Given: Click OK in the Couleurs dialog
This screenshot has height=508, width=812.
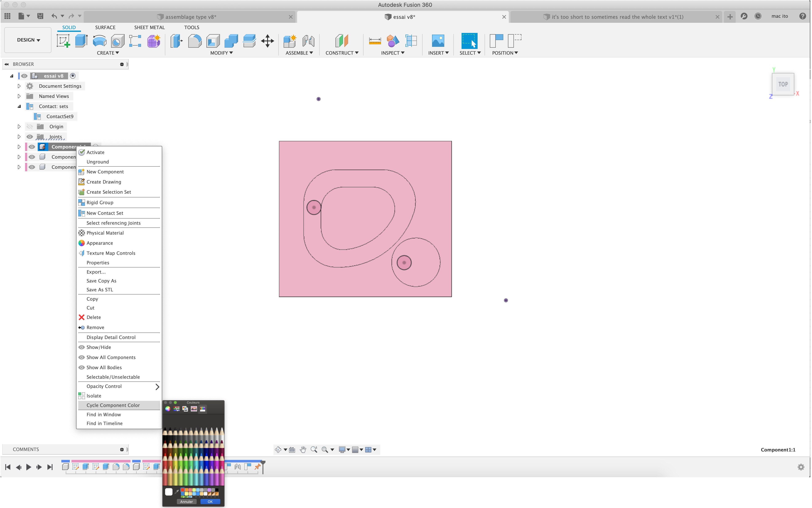Looking at the screenshot, I should point(210,501).
